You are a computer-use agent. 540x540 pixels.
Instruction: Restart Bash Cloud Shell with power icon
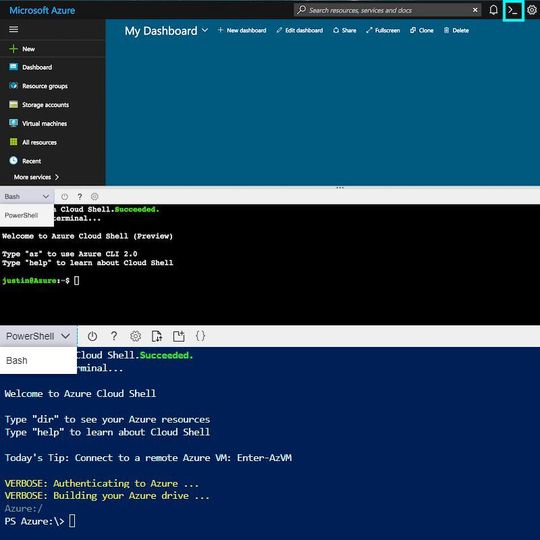pos(64,196)
